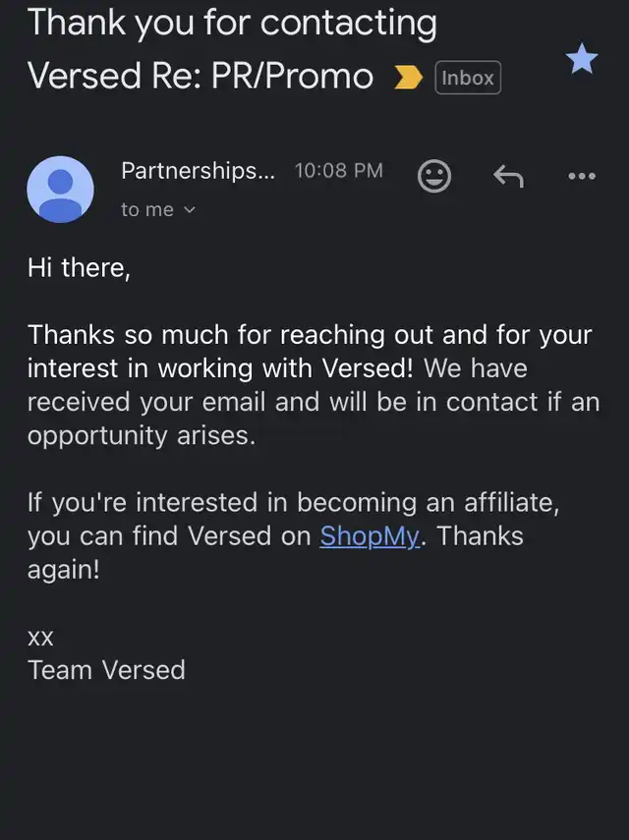
Task: Click the "Team Versed" signature
Action: [x=106, y=670]
